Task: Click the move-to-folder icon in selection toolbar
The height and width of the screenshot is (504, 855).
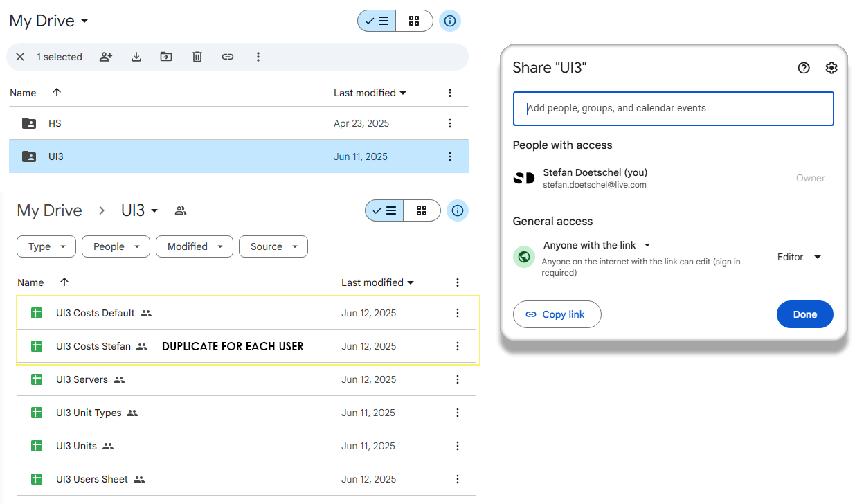Action: point(166,57)
